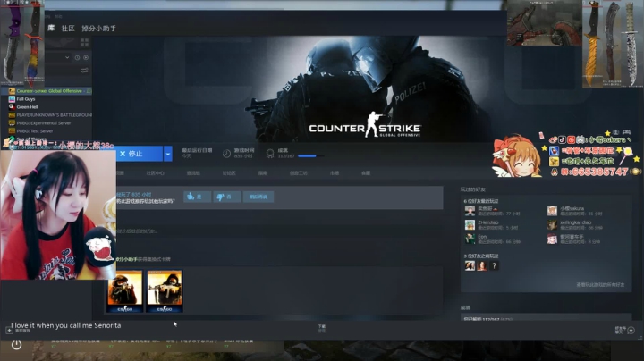Open 查看玩此游戏的所有好友 link

coord(600,284)
